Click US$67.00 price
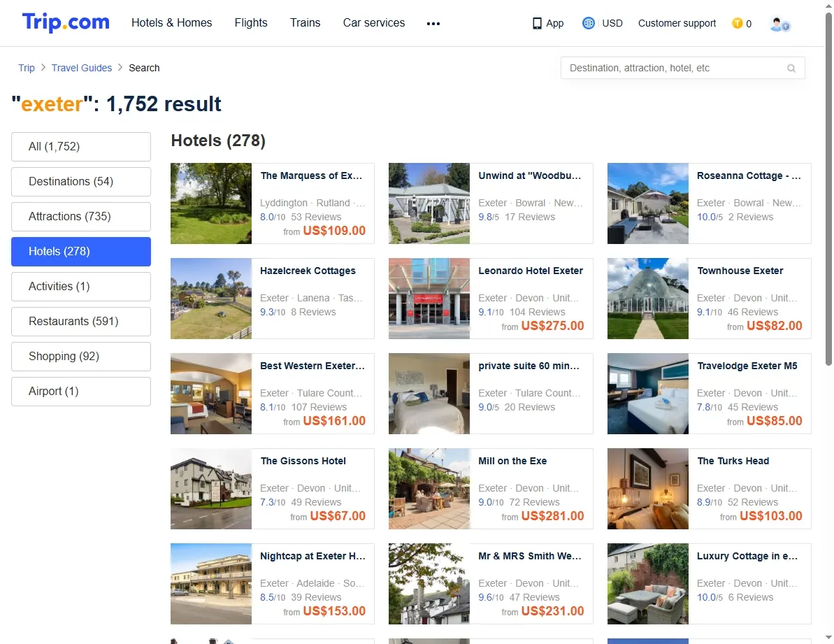The width and height of the screenshot is (834, 644). [338, 516]
